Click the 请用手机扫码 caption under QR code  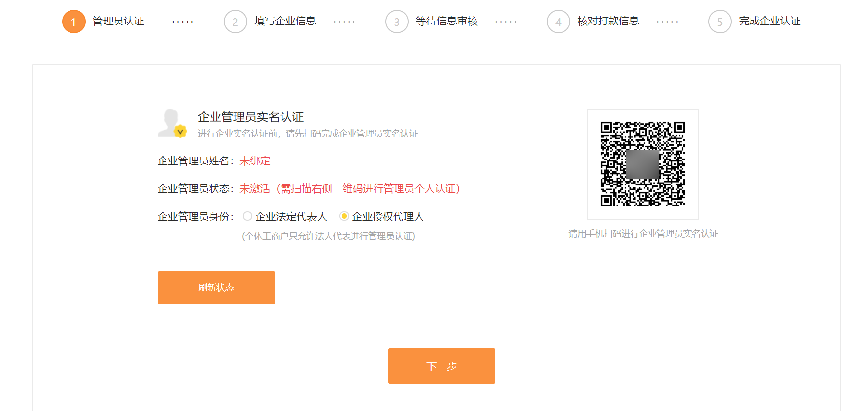pos(643,234)
